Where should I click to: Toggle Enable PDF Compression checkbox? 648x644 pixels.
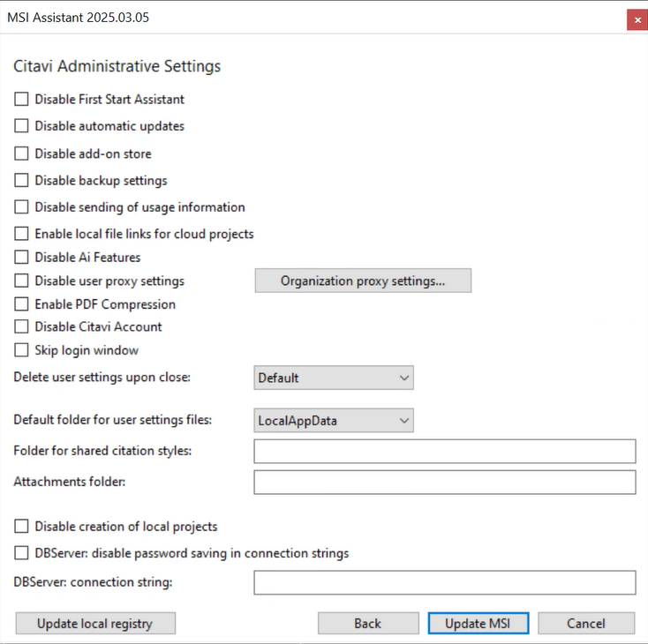pyautogui.click(x=21, y=304)
